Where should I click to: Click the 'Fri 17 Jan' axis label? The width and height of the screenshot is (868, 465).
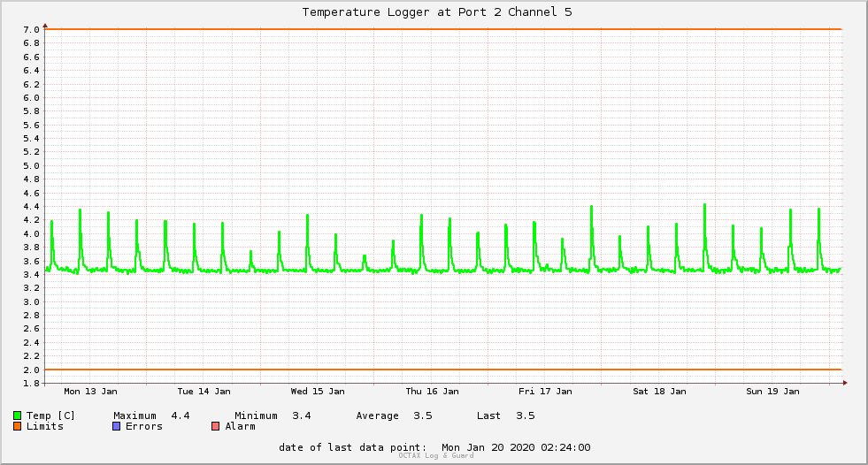[545, 392]
